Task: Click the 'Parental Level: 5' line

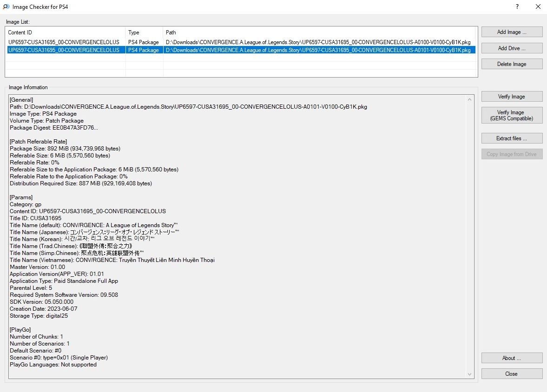Action: click(31, 288)
